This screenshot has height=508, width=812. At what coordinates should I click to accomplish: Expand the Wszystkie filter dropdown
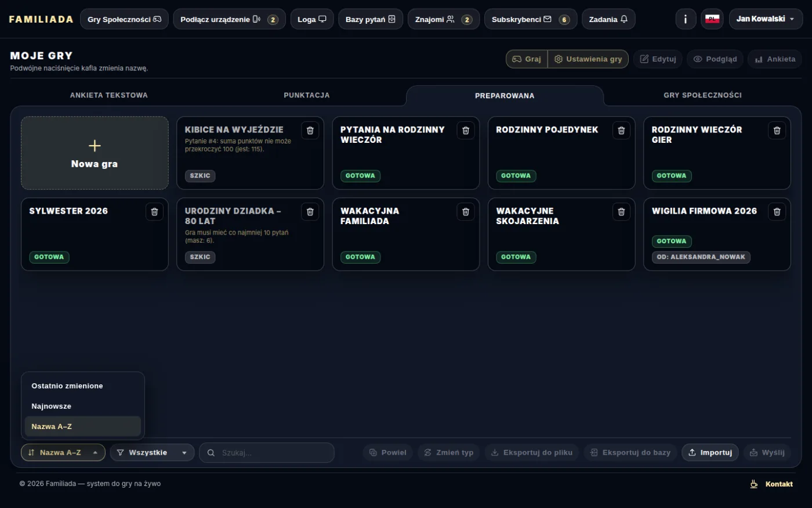(152, 453)
